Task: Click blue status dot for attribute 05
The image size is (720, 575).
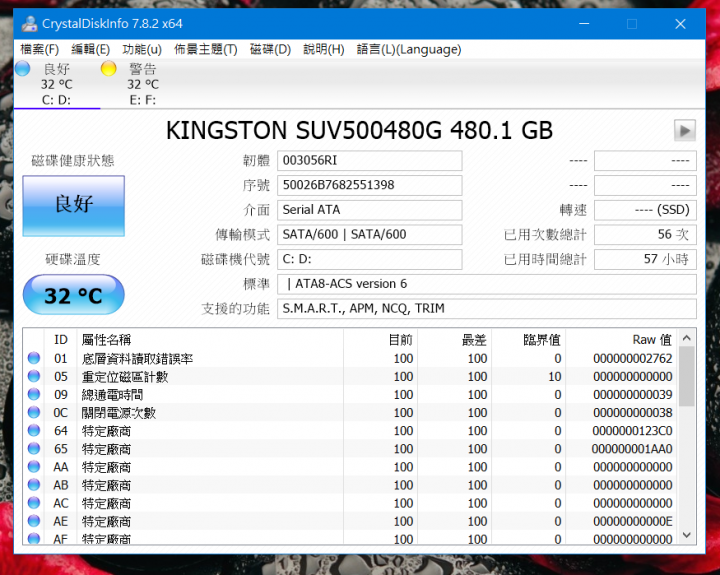Action: 34,376
